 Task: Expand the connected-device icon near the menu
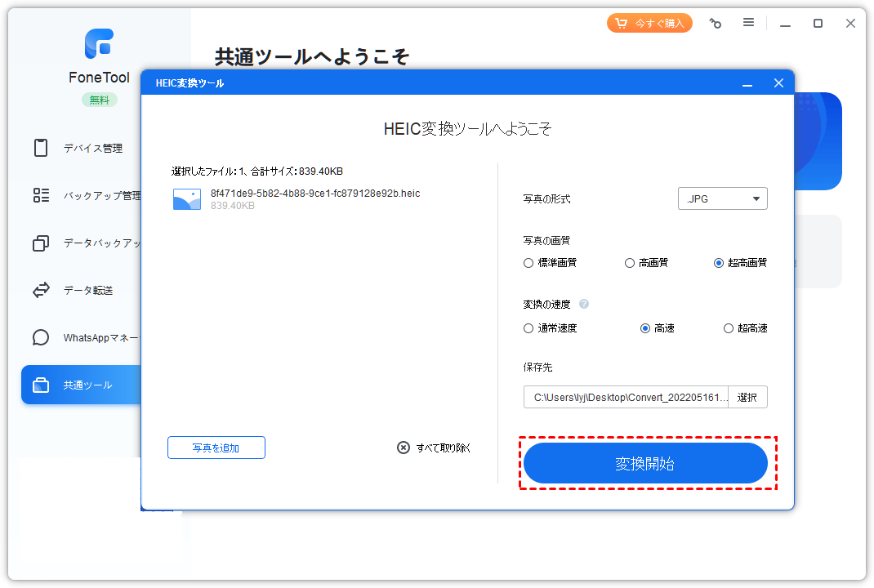pyautogui.click(x=716, y=23)
